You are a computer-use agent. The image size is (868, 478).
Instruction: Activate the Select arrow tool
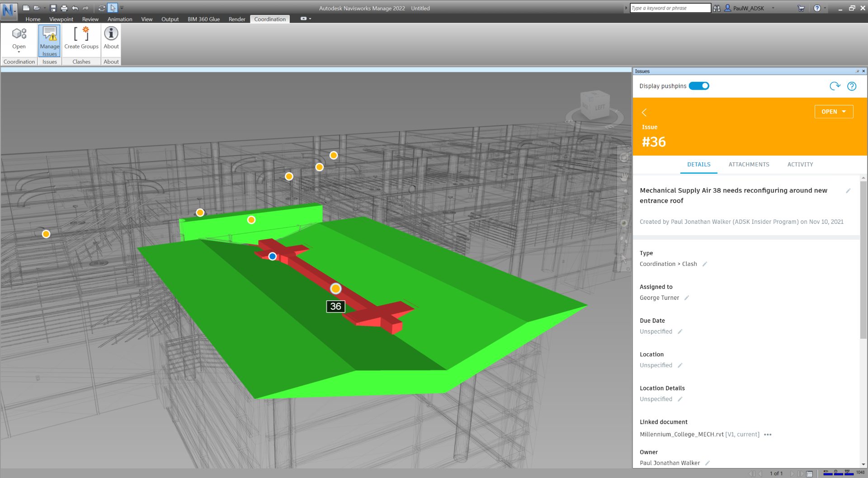pyautogui.click(x=112, y=8)
